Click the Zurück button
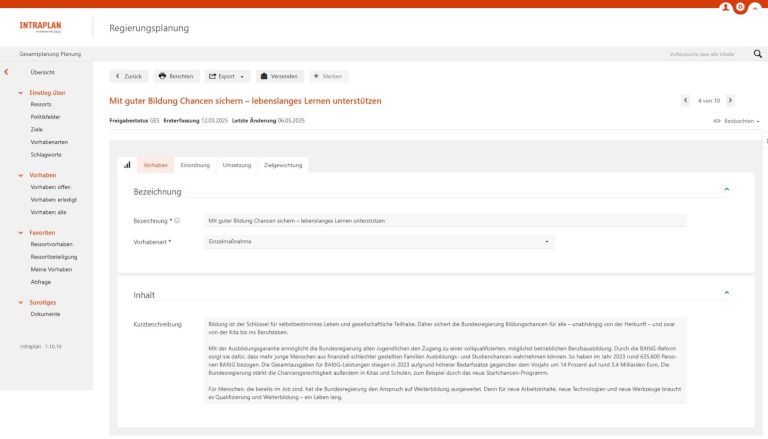 [132, 76]
